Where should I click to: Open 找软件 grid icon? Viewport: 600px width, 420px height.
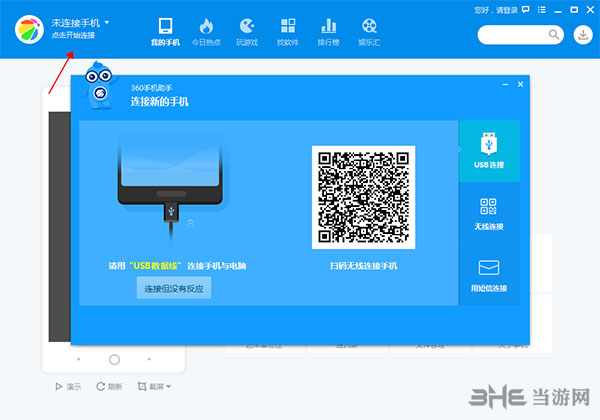[288, 26]
